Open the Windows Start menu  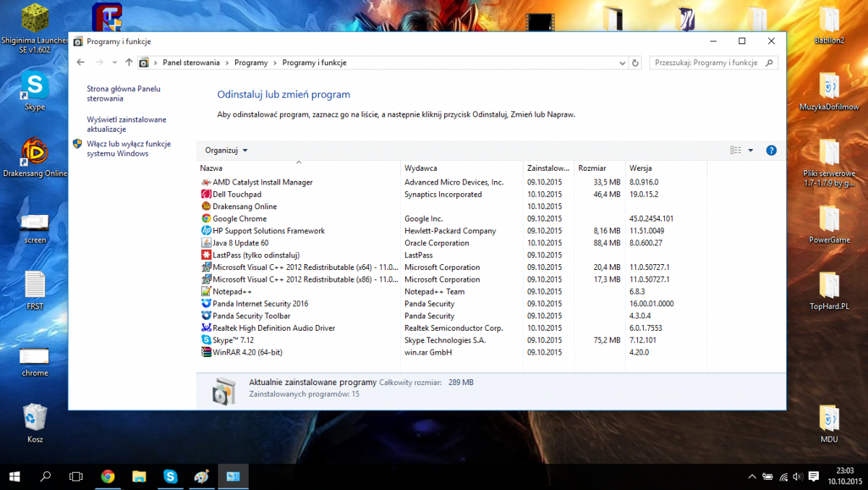pos(14,476)
